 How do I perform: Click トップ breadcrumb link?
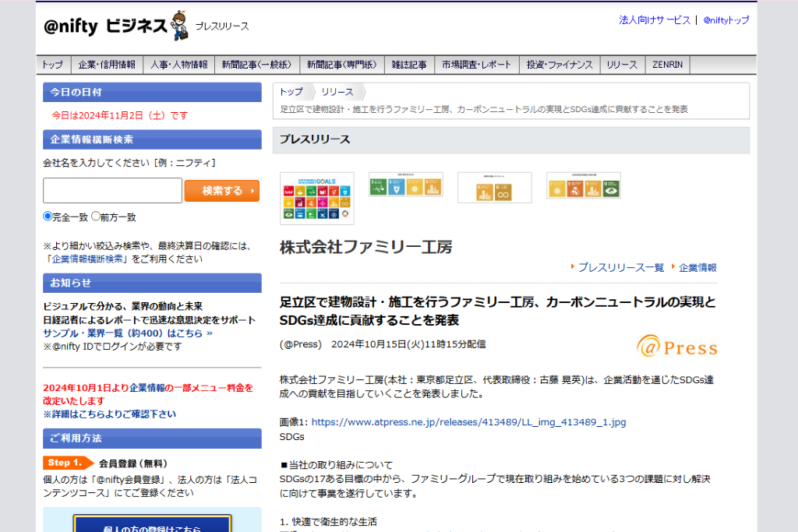[291, 92]
